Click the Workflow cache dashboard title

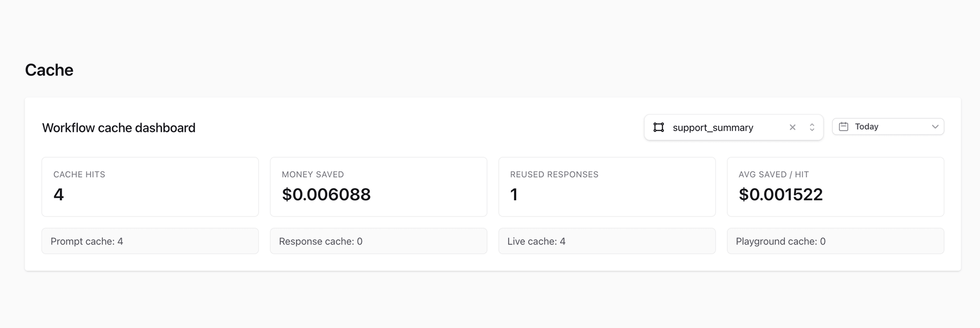(x=118, y=128)
